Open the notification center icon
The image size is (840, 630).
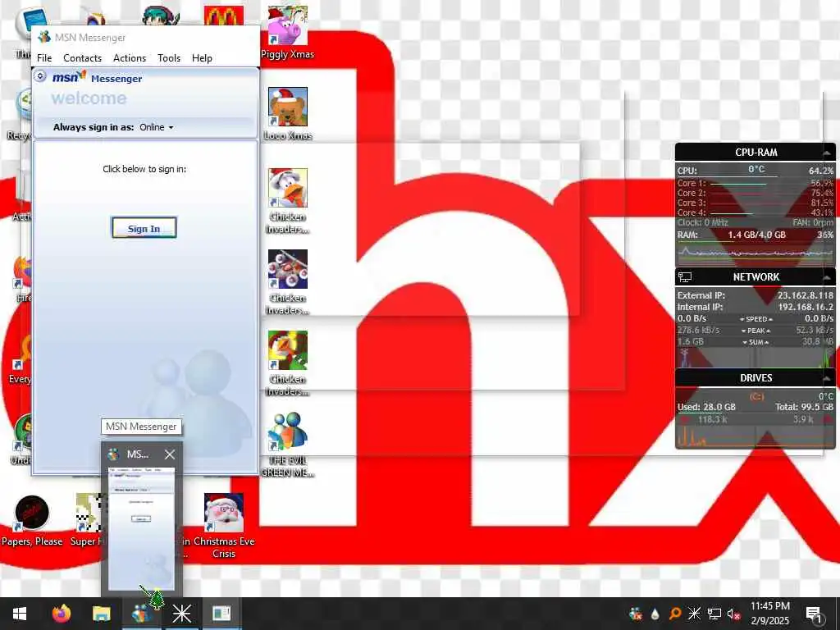coord(814,614)
